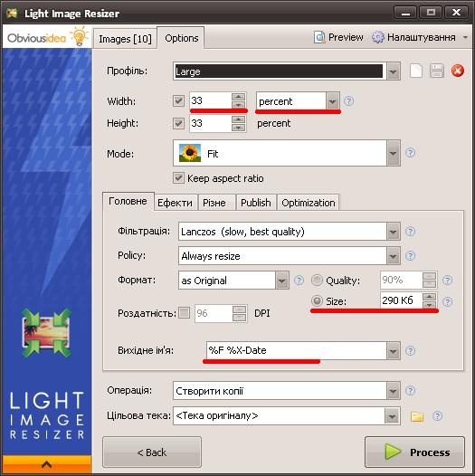
Task: Open Налаштування gear settings icon
Action: (x=377, y=37)
